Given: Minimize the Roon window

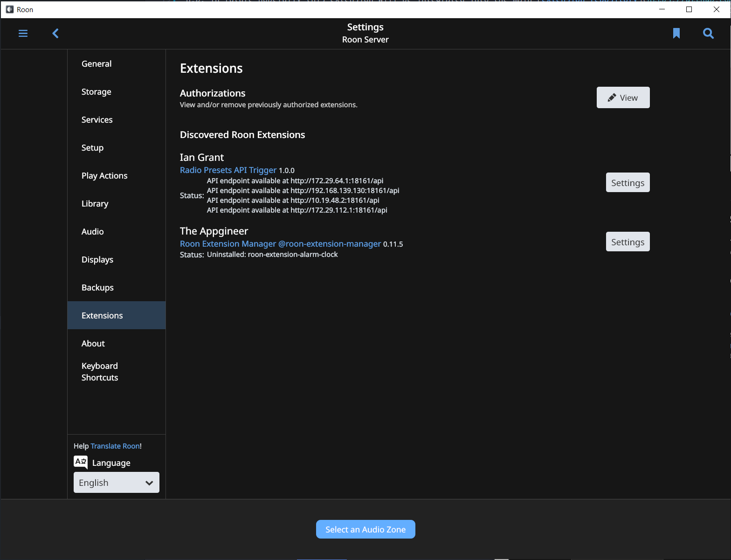Looking at the screenshot, I should tap(662, 9).
